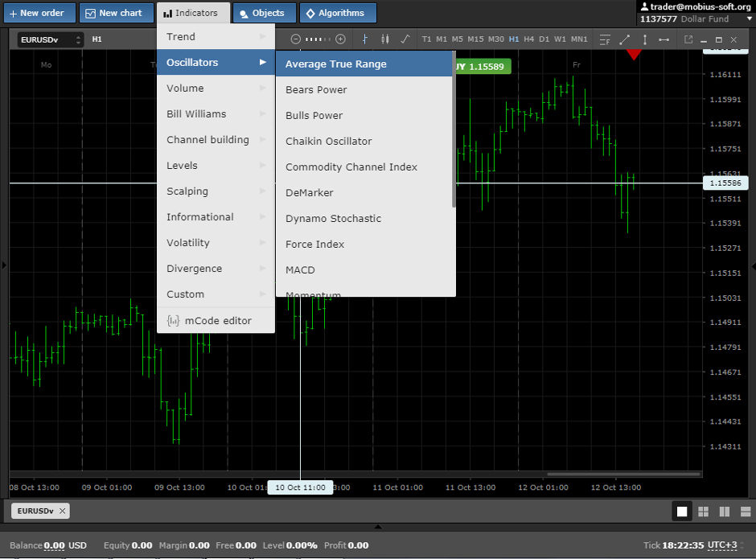Open the Indicators menu button
Viewport: 756px width, 559px height.
pos(193,13)
